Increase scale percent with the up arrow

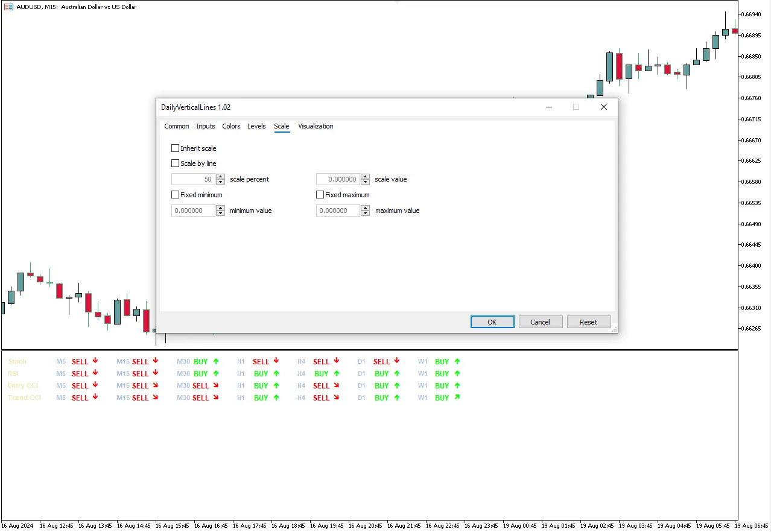pyautogui.click(x=220, y=177)
